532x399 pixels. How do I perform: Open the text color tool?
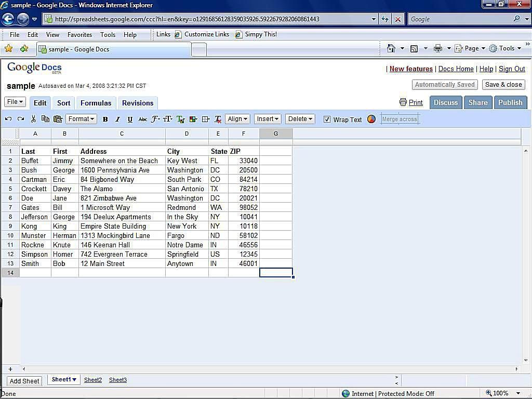click(x=180, y=119)
